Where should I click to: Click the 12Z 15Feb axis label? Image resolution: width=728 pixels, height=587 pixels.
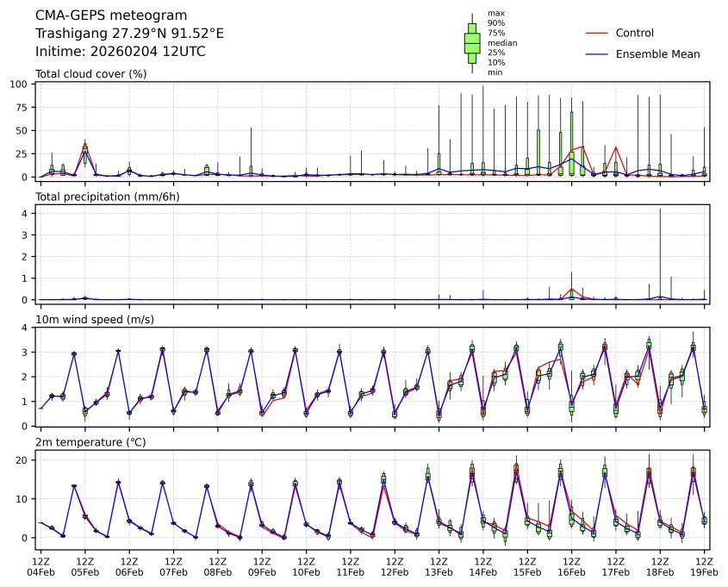(527, 566)
